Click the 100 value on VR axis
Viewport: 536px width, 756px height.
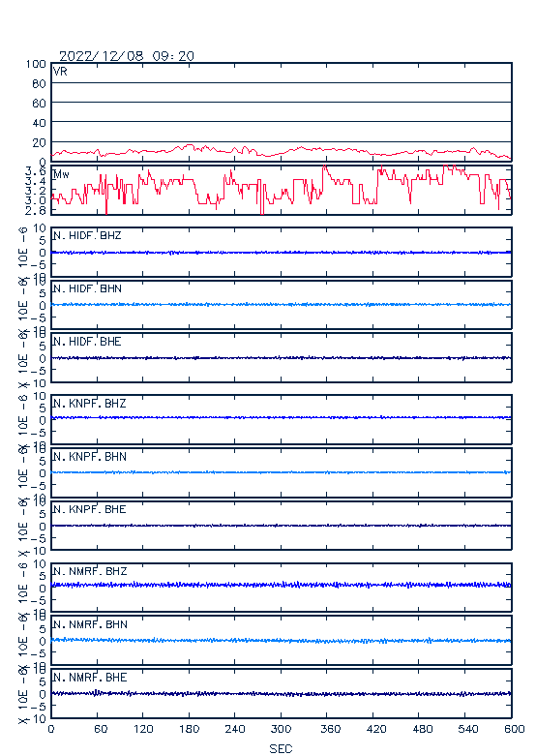[36, 64]
